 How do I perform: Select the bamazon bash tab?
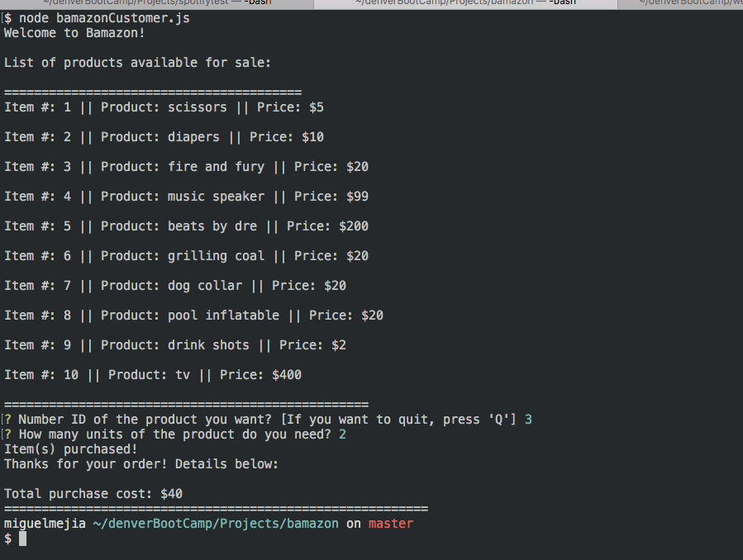pyautogui.click(x=465, y=3)
